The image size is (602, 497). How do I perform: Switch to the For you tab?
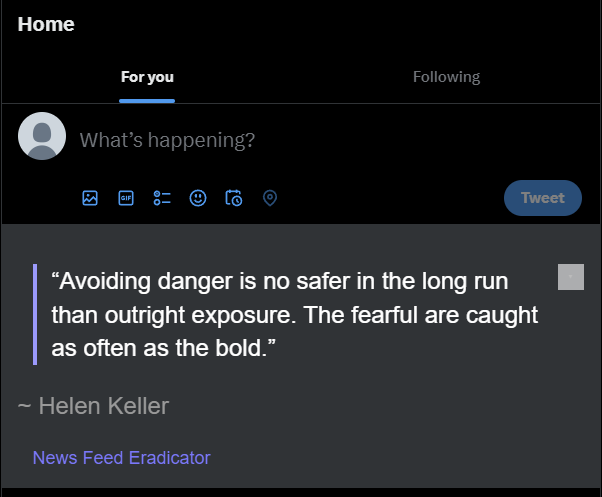[147, 77]
